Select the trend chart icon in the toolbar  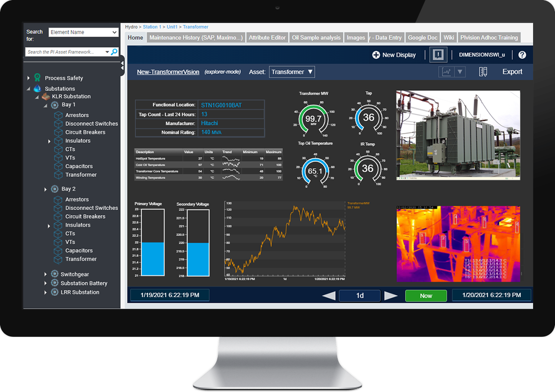447,71
